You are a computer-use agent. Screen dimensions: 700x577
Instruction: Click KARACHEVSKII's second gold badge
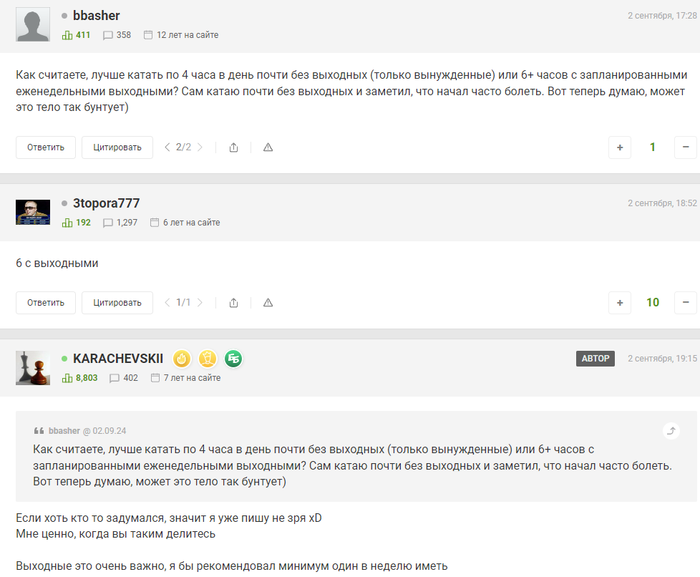[208, 359]
